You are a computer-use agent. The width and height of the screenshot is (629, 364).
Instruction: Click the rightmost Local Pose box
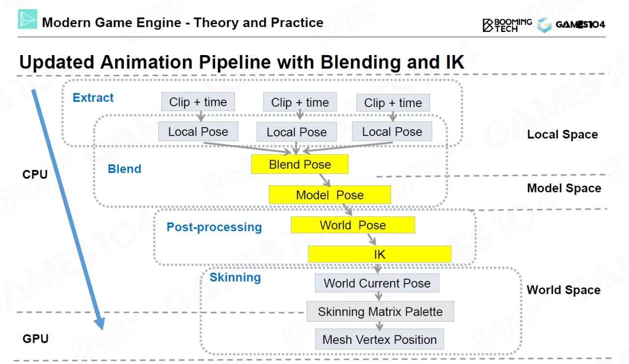[392, 132]
